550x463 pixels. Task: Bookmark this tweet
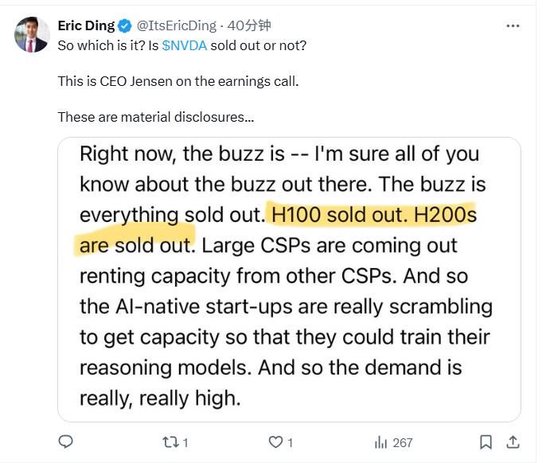486,442
